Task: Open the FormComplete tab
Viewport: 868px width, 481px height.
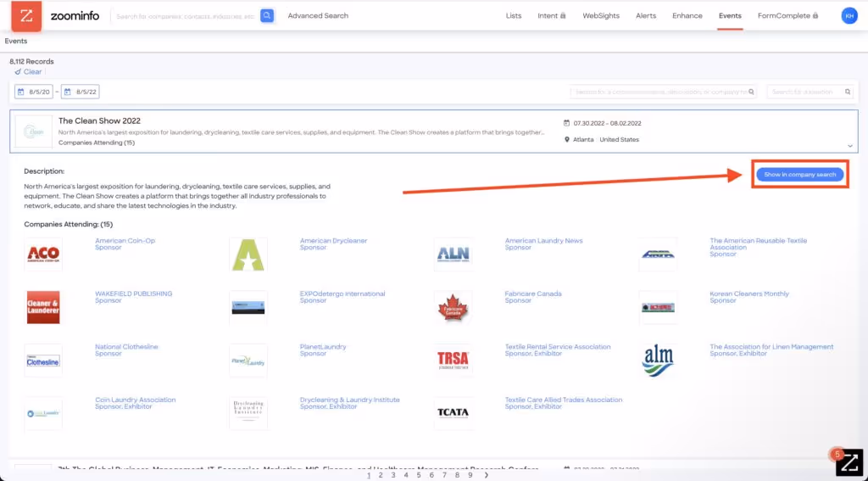Action: point(787,15)
